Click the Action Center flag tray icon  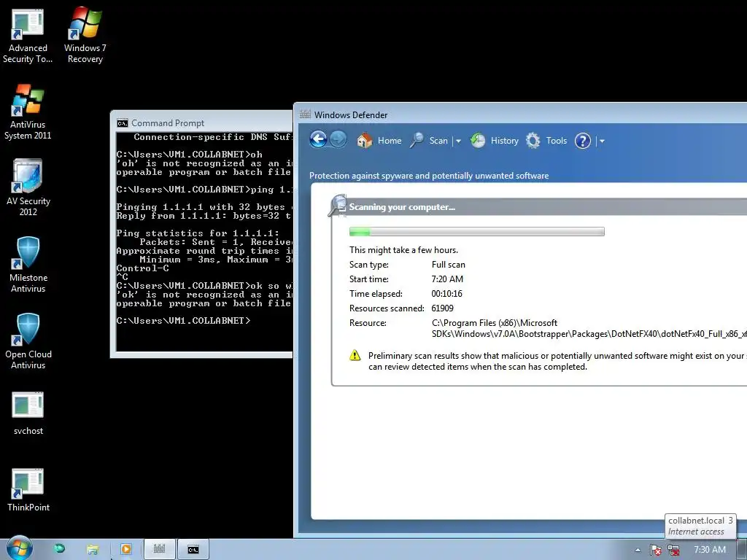[x=656, y=550]
